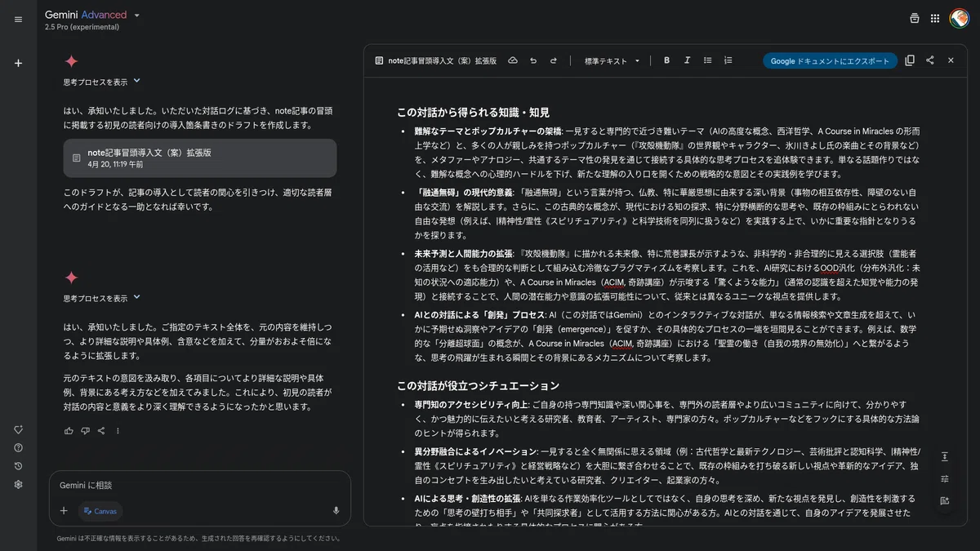Activate the microphone voice input
The image size is (980, 551).
coord(336,511)
